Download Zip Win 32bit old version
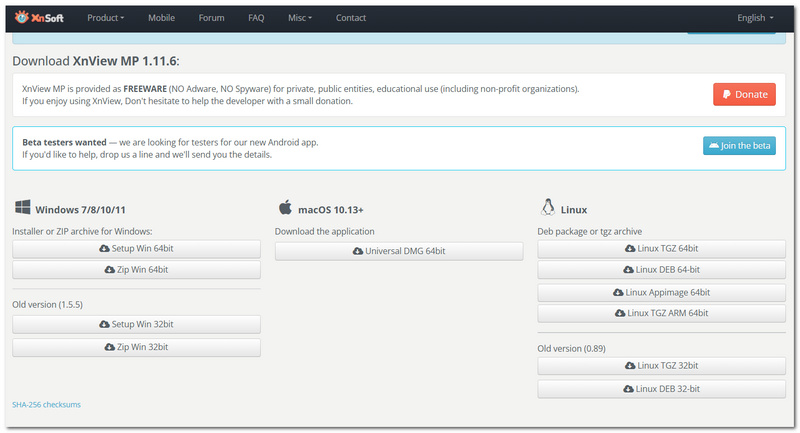 tap(136, 347)
